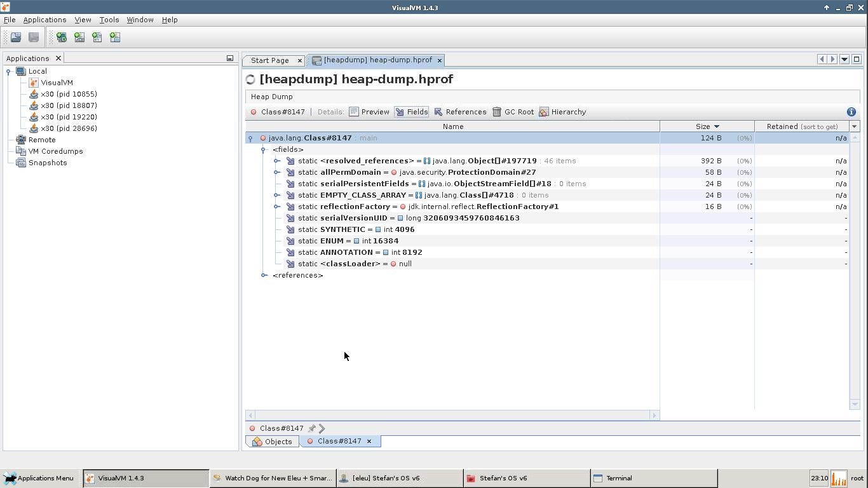The width and height of the screenshot is (868, 488).
Task: Collapse the <fields> node
Action: [x=263, y=150]
